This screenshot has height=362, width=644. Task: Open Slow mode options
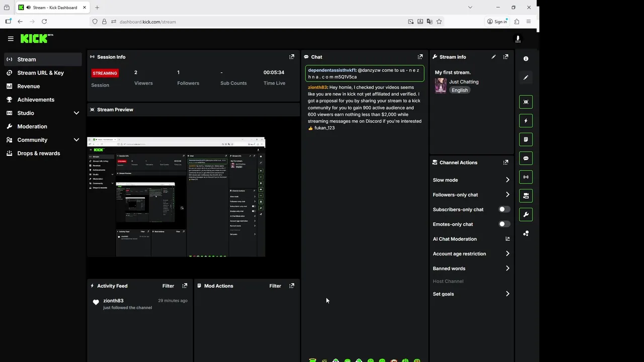click(471, 180)
